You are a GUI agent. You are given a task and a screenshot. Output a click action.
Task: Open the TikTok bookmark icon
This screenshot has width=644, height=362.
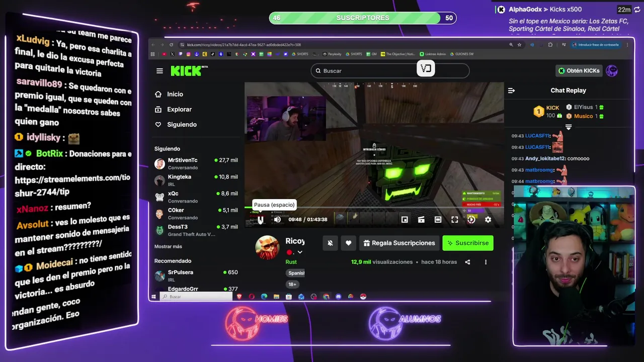pyautogui.click(x=212, y=54)
